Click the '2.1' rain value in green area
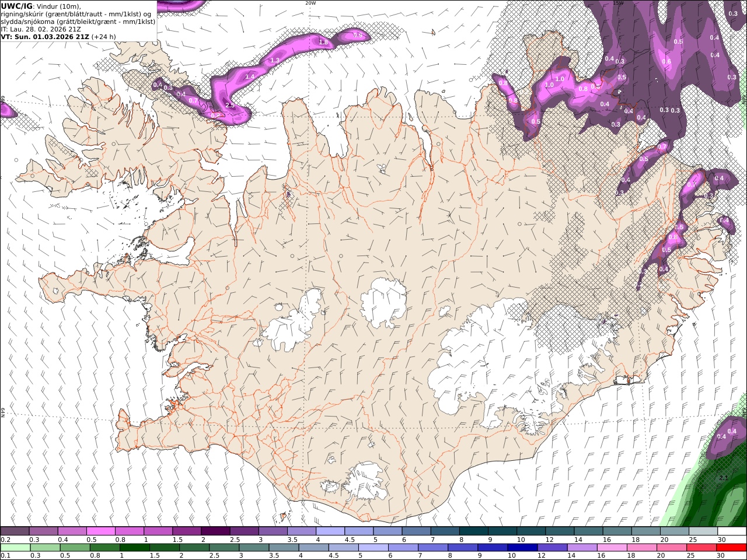 [723, 478]
